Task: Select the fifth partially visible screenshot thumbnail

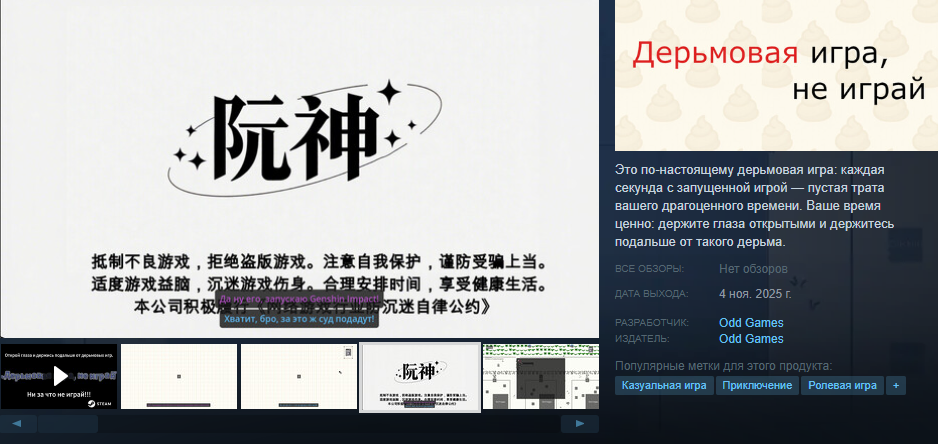Action: coord(540,376)
